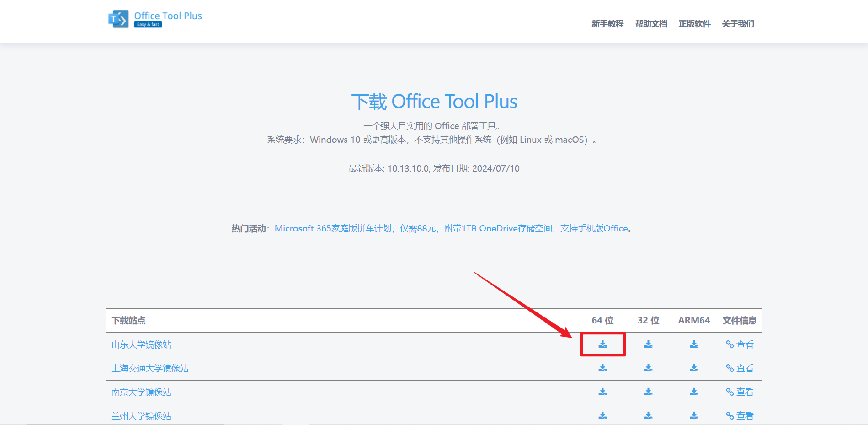Open the 关于我们 page
The height and width of the screenshot is (425, 868).
(x=737, y=24)
